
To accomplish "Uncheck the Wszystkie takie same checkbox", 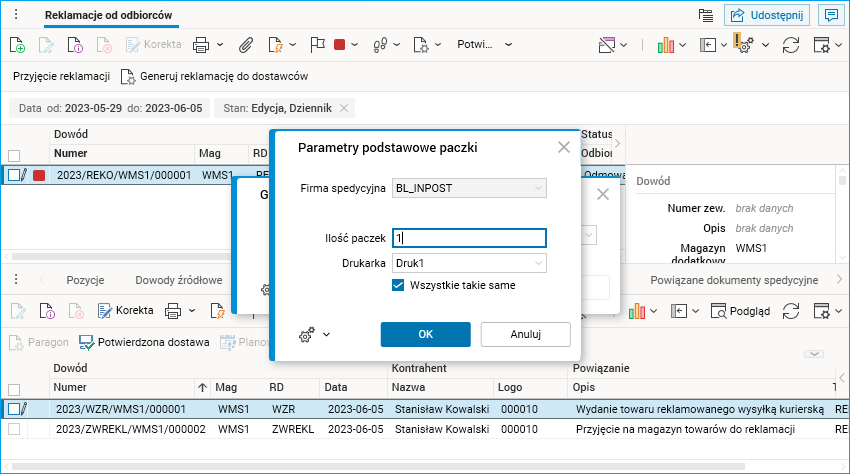I will [x=398, y=286].
